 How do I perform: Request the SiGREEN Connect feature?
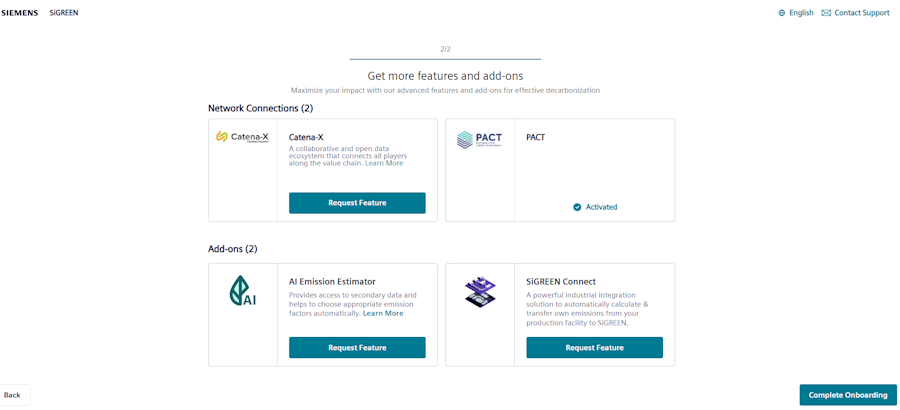(594, 348)
